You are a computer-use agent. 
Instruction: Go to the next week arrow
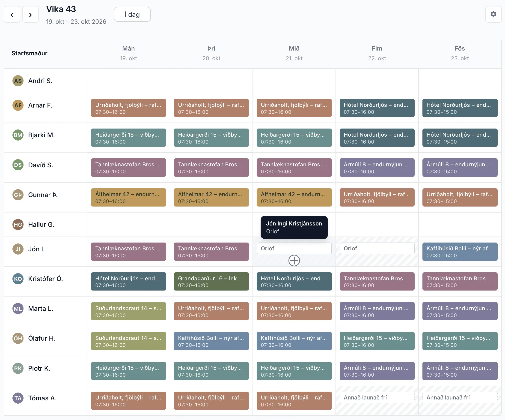30,15
